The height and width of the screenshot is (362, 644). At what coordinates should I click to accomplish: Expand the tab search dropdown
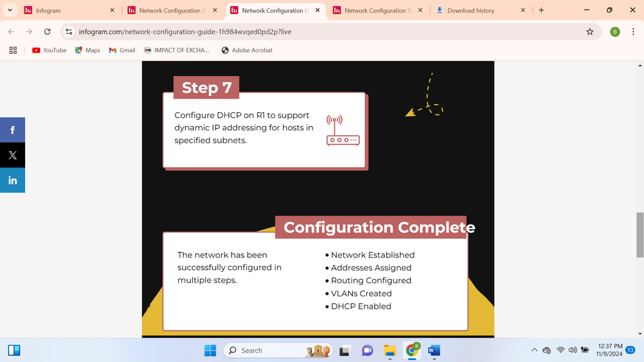tap(10, 11)
